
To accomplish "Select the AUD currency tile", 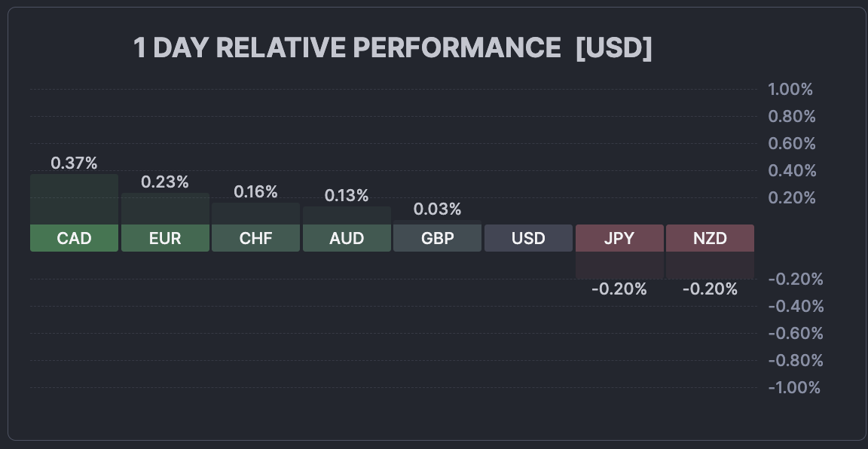I will pyautogui.click(x=347, y=238).
